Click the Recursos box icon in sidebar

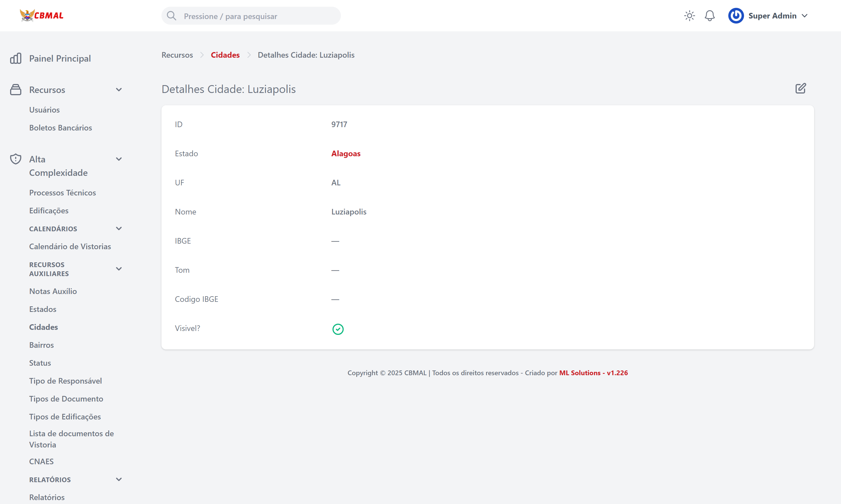coord(16,90)
